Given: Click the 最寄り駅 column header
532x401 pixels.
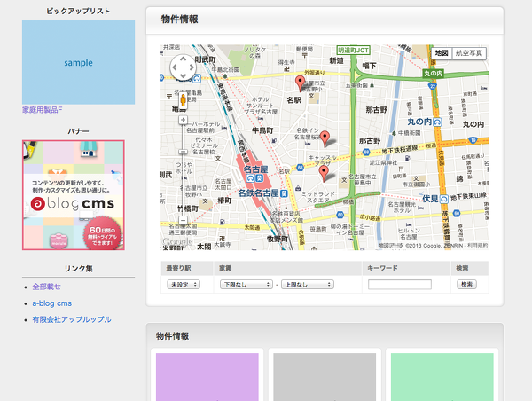Looking at the screenshot, I should click(187, 268).
